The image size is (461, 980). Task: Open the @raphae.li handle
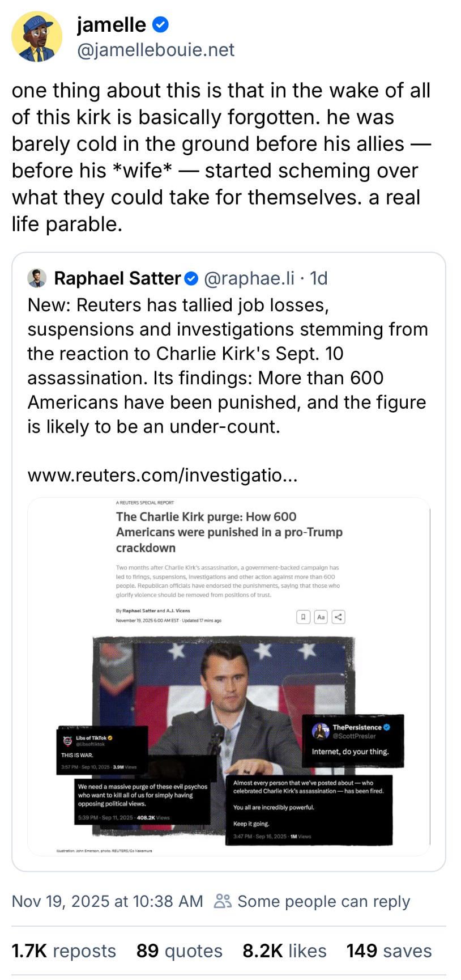pyautogui.click(x=249, y=278)
